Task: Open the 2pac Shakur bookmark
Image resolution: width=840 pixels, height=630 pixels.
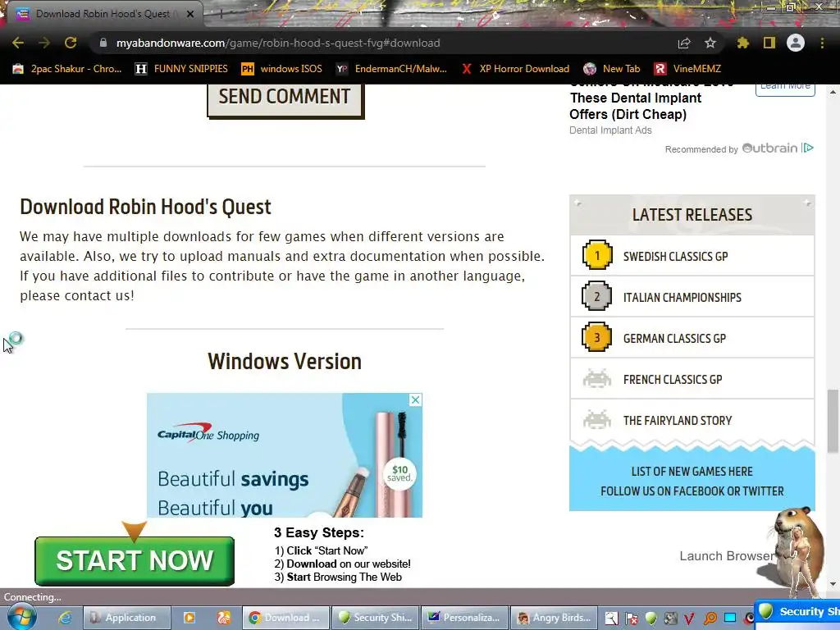Action: pos(67,69)
